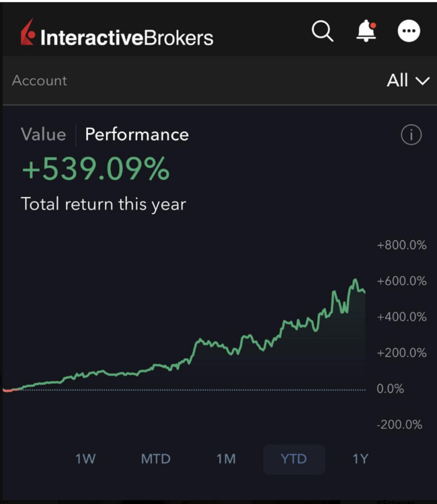Tap the +539.09% return figure
This screenshot has height=504, width=437.
click(x=95, y=169)
